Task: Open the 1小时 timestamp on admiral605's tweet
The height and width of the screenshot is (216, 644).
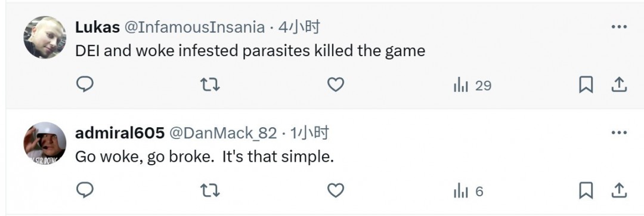Action: pos(309,133)
